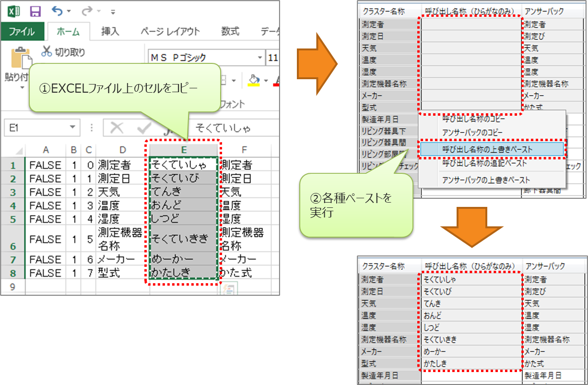This screenshot has height=385, width=588.
Task: Choose 呼び出し名称の上書きペースト from the context menu
Action: pos(487,149)
